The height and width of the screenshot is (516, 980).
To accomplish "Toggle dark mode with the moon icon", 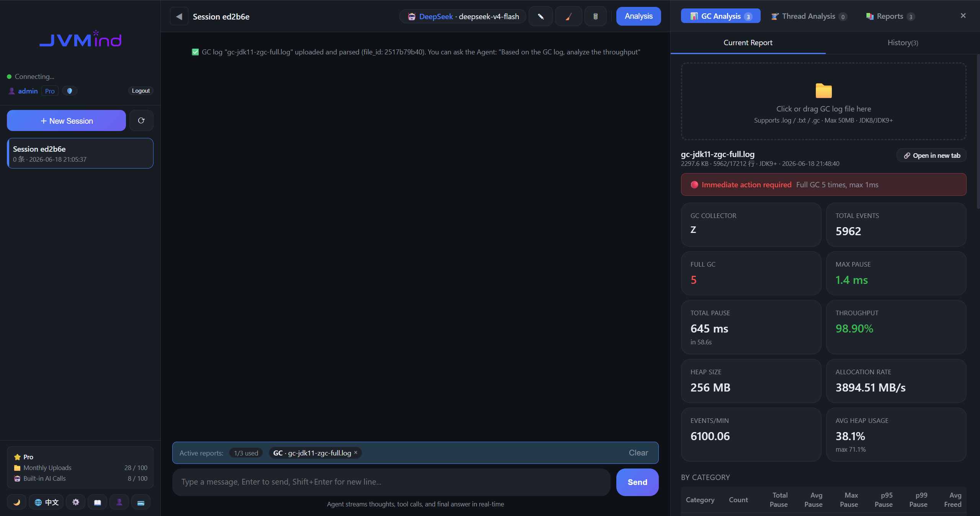I will 16,502.
